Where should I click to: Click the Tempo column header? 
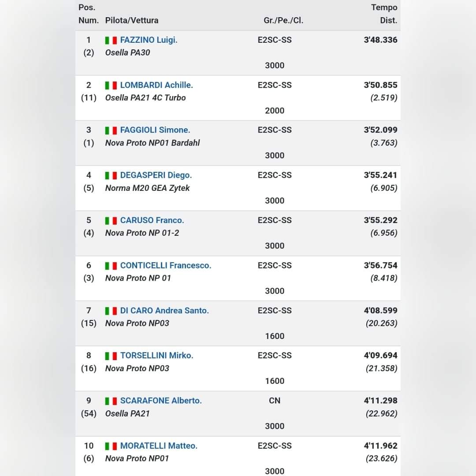point(384,7)
